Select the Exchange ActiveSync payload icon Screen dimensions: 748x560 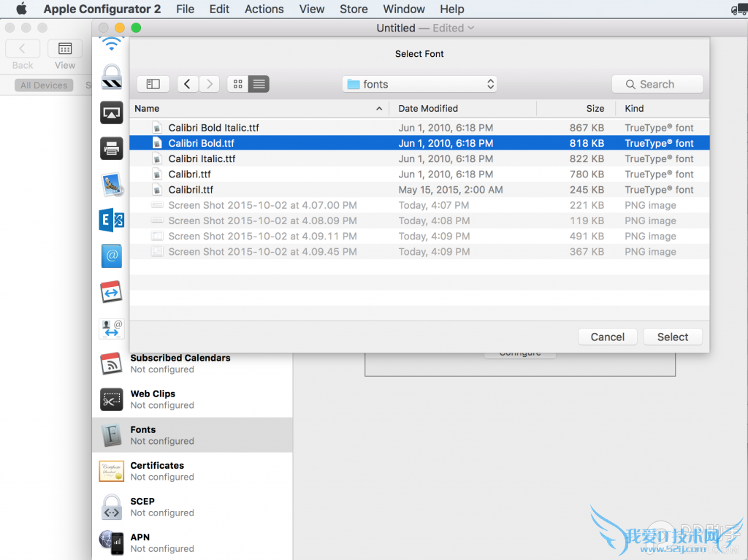[111, 220]
